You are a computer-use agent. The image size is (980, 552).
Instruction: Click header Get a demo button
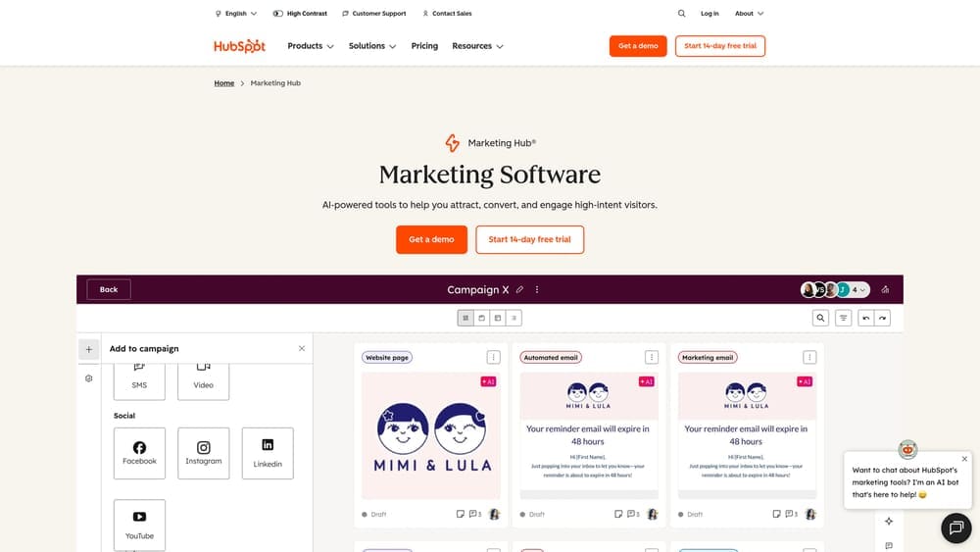pyautogui.click(x=638, y=46)
